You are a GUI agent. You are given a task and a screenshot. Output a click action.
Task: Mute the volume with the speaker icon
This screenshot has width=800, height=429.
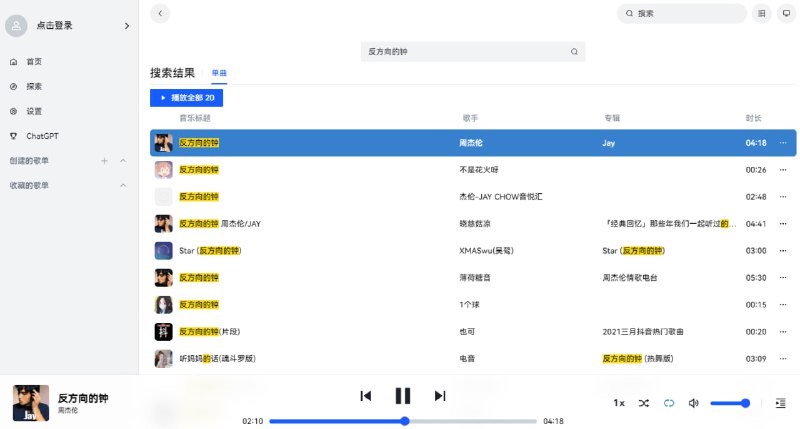tap(693, 403)
